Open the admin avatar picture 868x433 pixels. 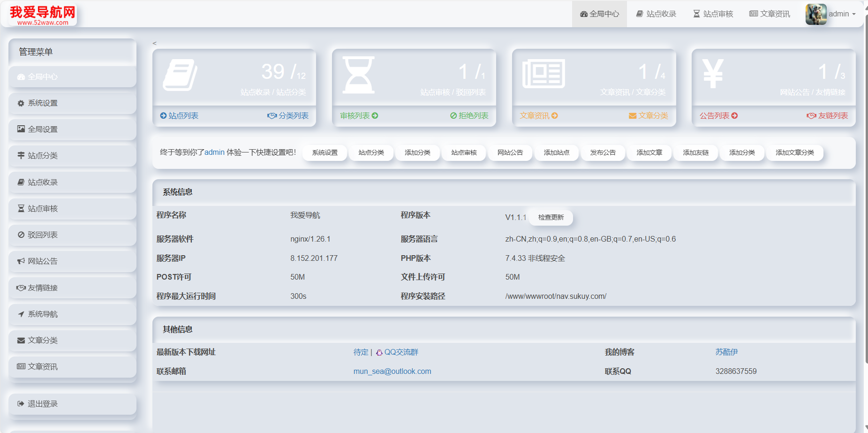[x=815, y=14]
